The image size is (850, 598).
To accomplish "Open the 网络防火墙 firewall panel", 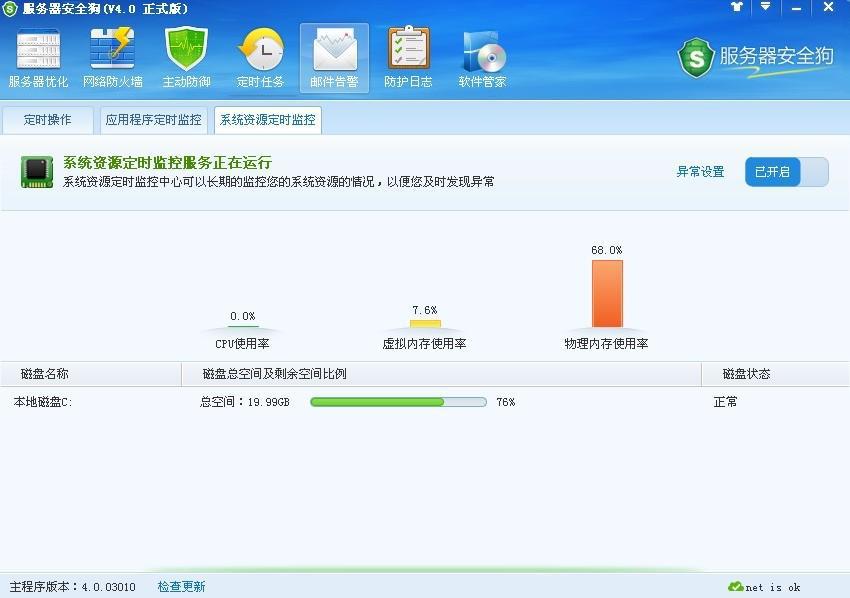I will point(112,55).
